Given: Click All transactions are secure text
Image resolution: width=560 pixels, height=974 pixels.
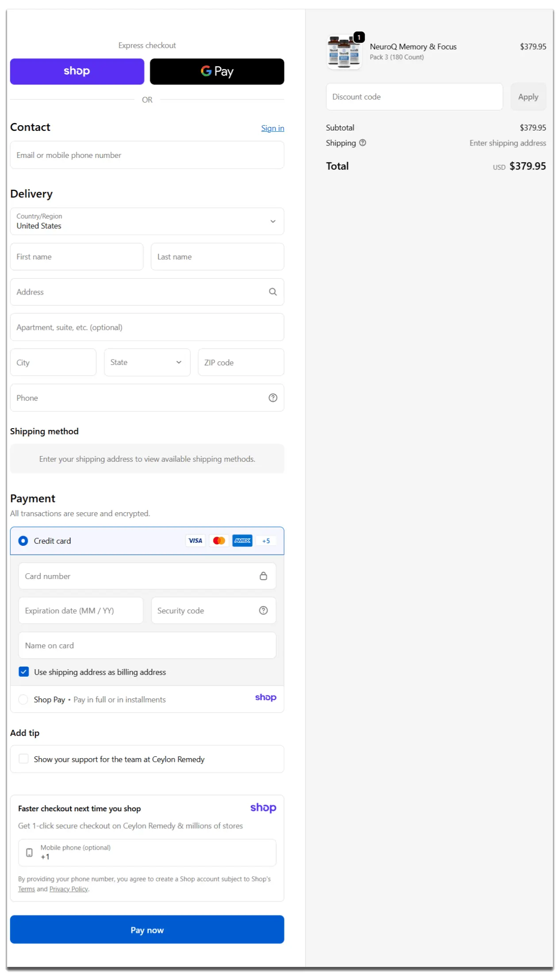Looking at the screenshot, I should click(x=80, y=514).
